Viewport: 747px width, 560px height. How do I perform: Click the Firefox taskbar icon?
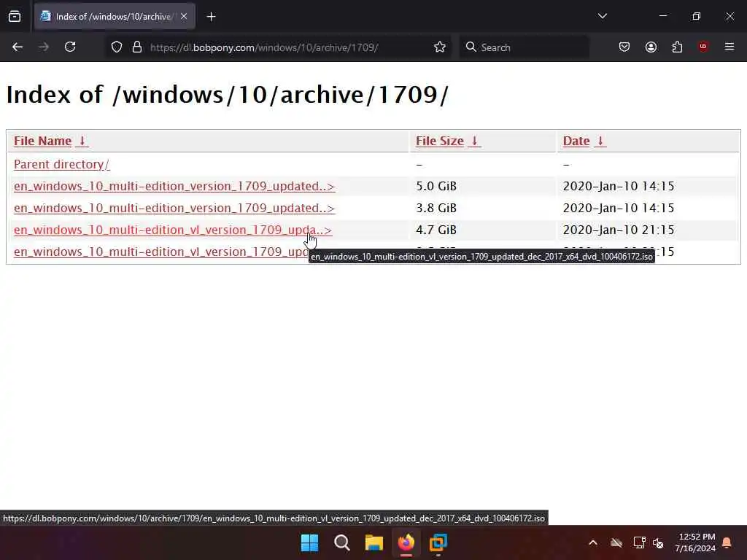(406, 542)
